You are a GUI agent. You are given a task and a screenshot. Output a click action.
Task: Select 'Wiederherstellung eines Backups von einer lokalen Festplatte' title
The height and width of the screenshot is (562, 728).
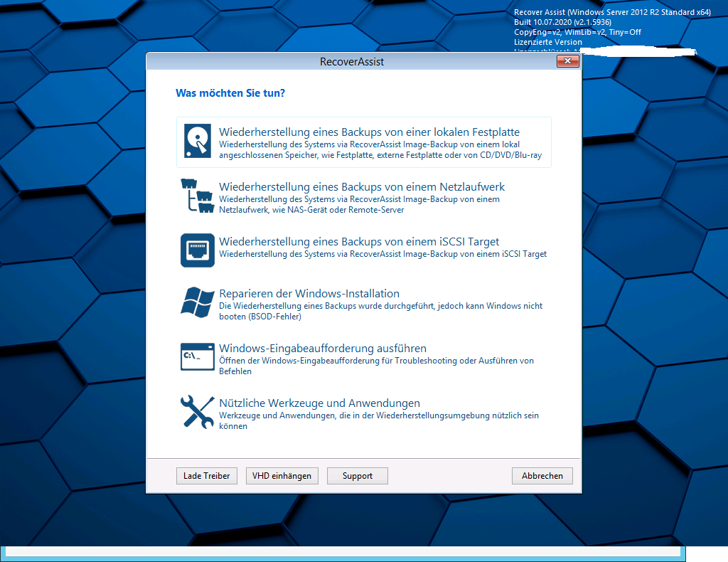(x=369, y=132)
